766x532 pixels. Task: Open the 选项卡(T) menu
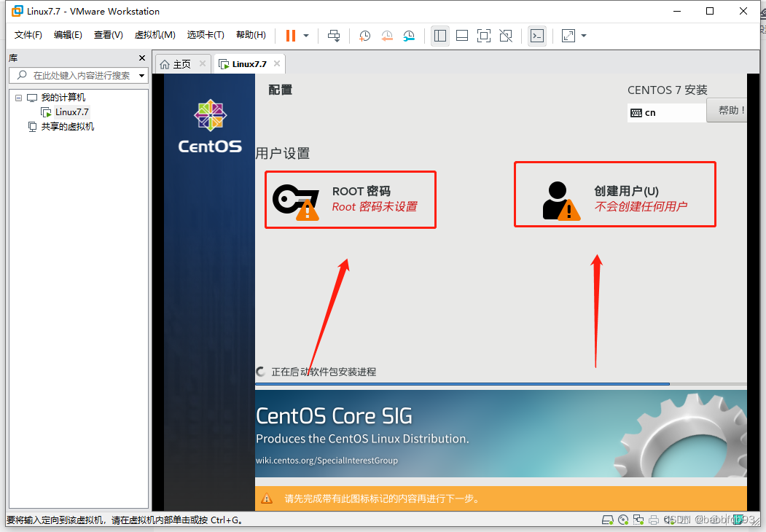click(x=206, y=35)
